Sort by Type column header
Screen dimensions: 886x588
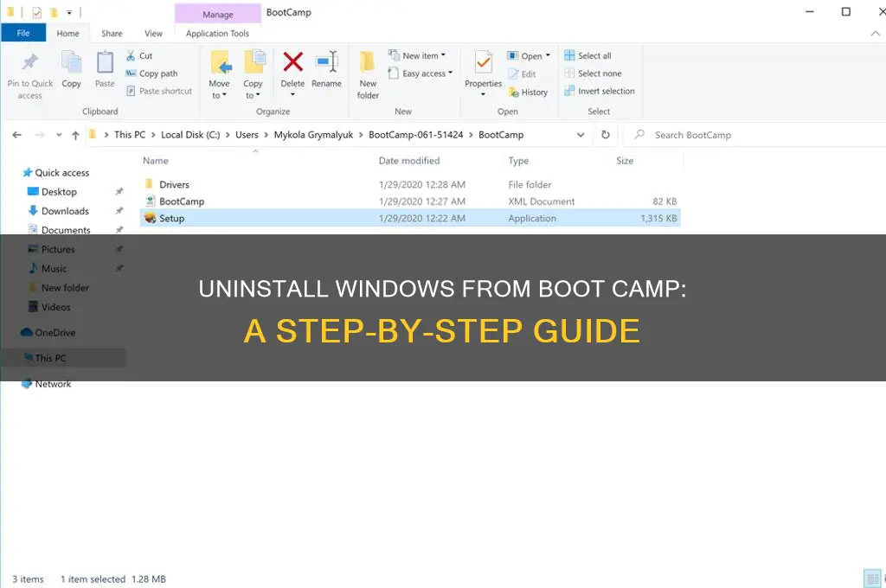(518, 161)
